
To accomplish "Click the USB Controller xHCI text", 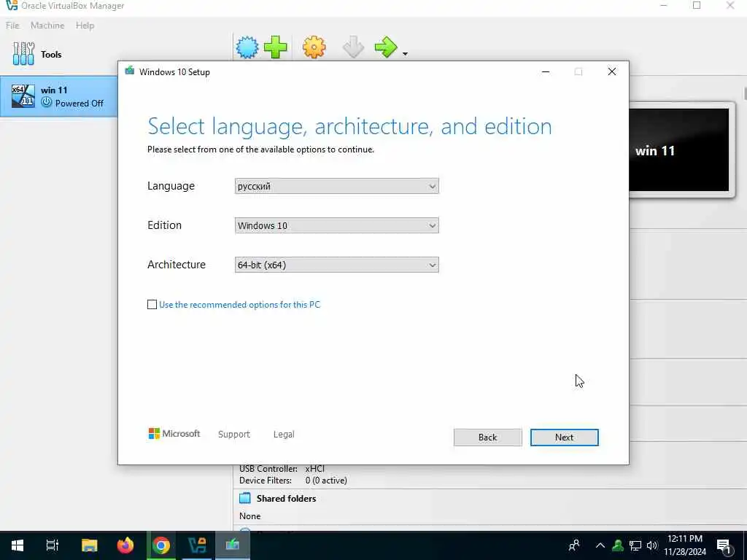I will pyautogui.click(x=282, y=469).
